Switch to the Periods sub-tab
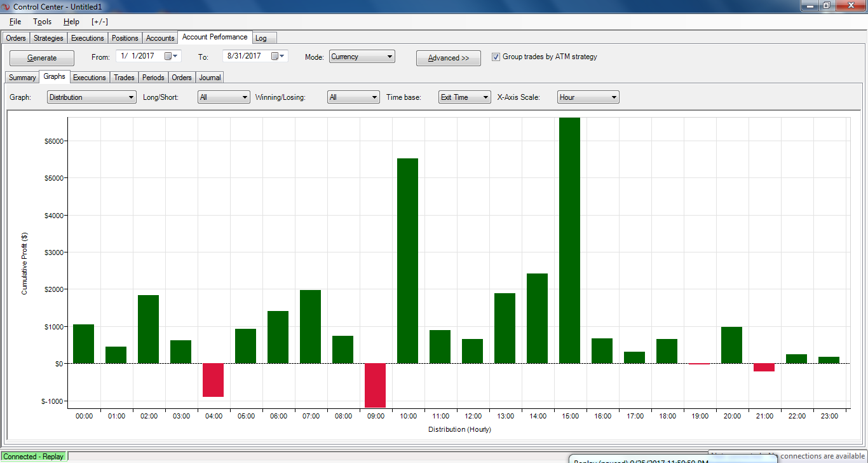868x463 pixels. tap(153, 78)
